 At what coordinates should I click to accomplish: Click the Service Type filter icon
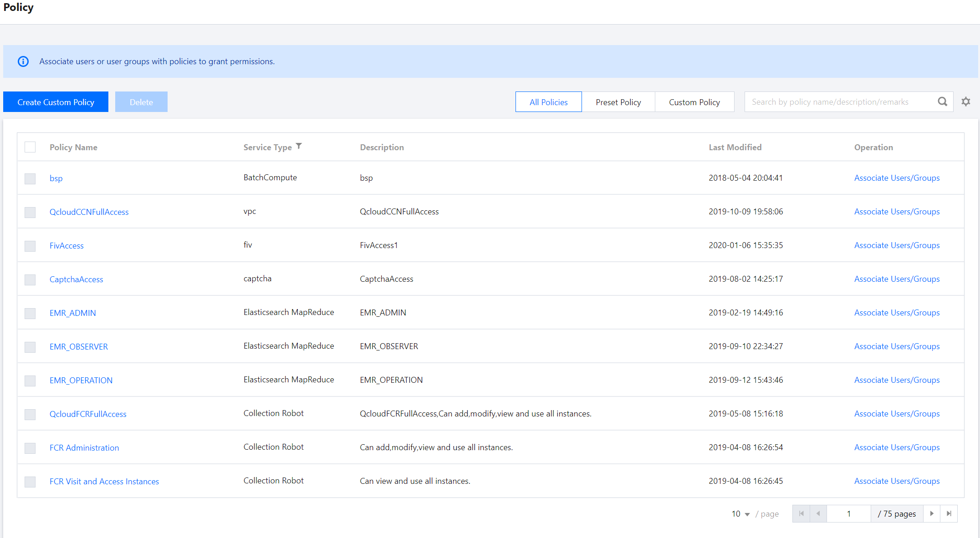pos(299,146)
